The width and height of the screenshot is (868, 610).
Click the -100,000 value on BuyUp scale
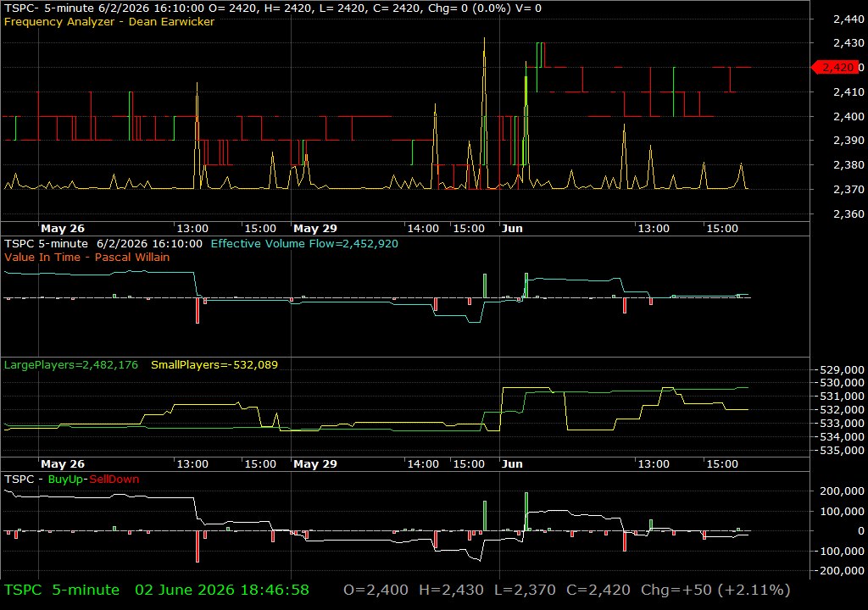(840, 552)
